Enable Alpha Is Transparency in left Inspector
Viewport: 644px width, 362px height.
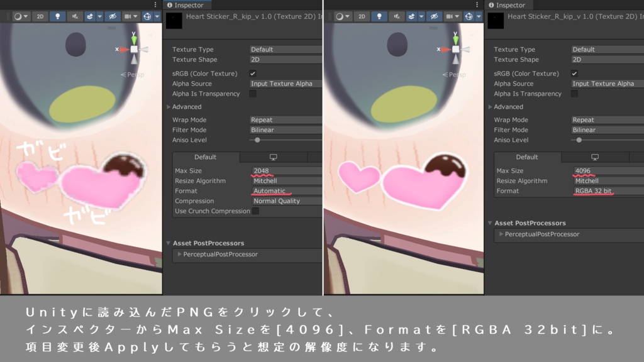coord(253,94)
